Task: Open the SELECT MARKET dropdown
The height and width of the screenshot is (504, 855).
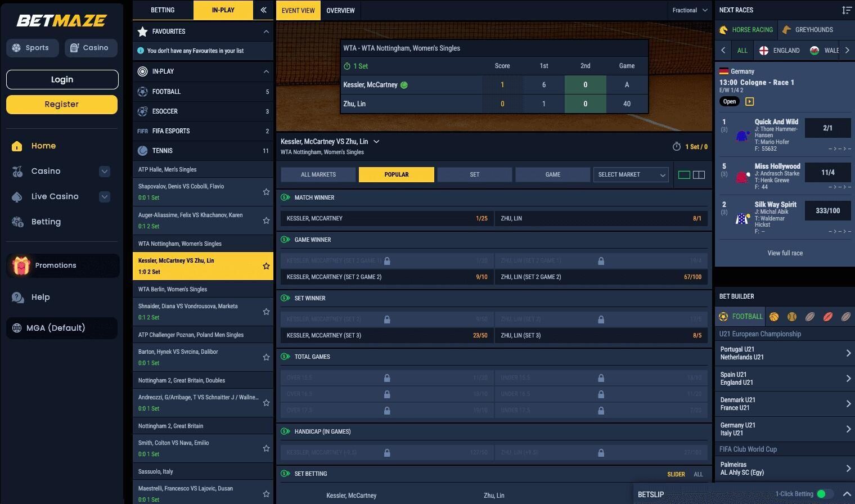Action: (631, 174)
